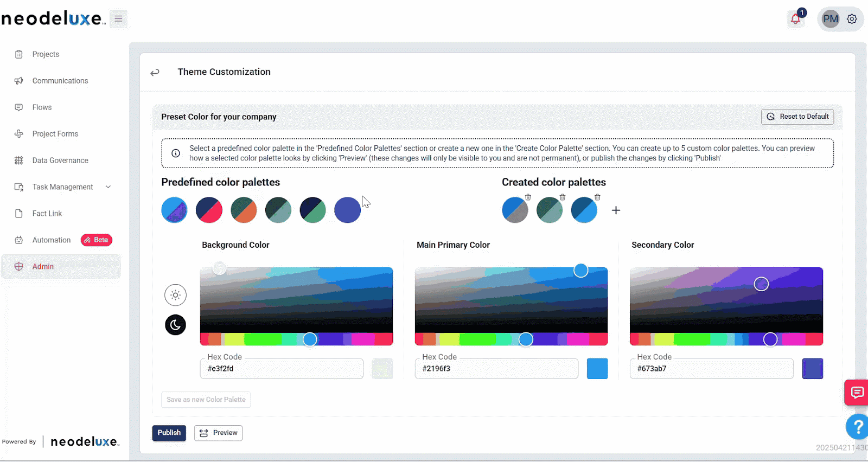Click the Background Color hex code field

point(282,369)
